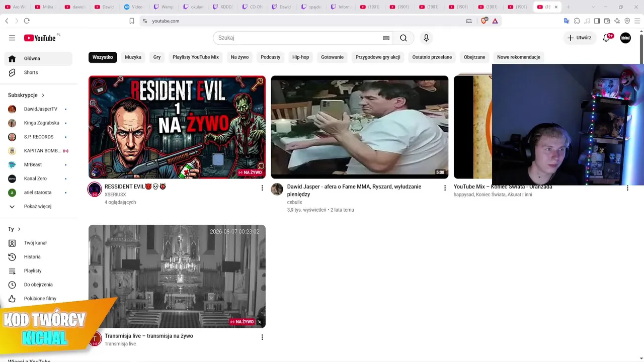
Task: Select the Na żywo filter chip
Action: click(239, 57)
